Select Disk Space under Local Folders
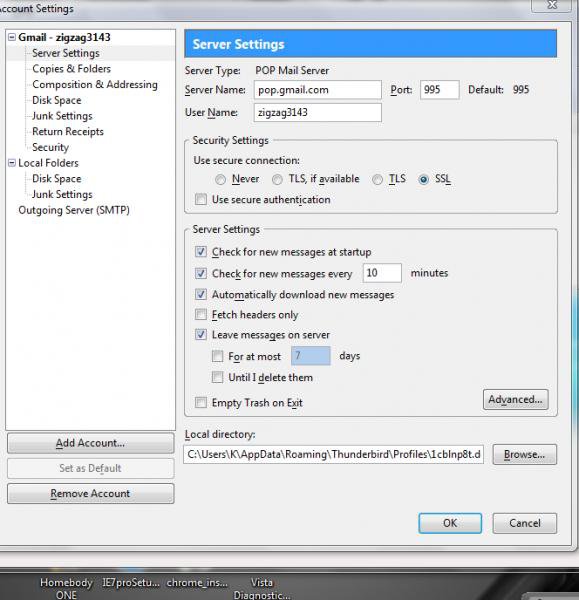 57,179
